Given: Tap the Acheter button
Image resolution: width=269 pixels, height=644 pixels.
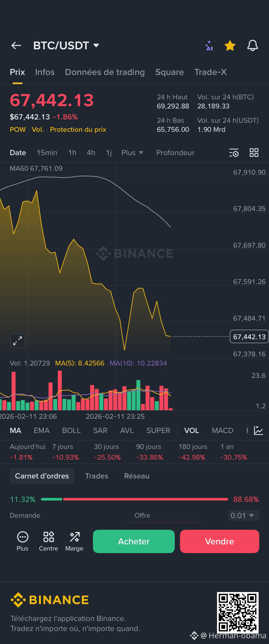Looking at the screenshot, I should pos(134,541).
